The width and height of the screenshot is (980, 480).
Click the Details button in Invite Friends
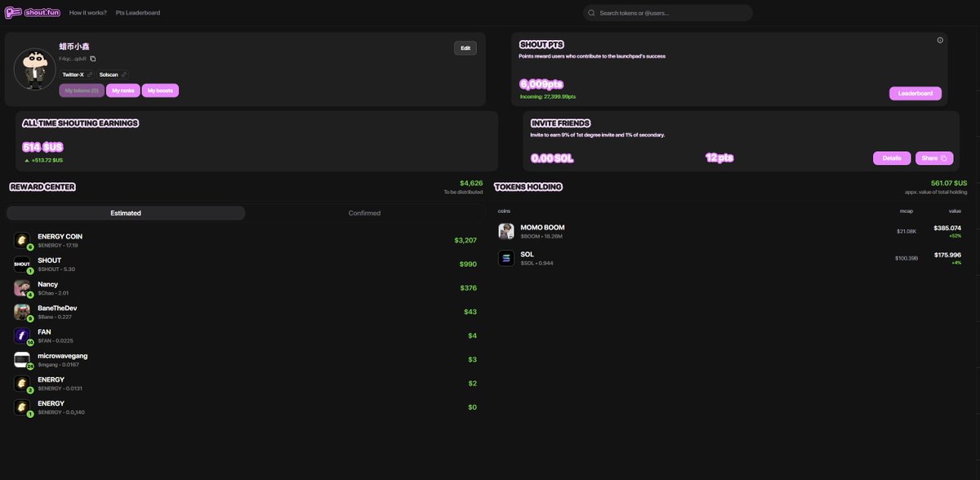coord(892,158)
